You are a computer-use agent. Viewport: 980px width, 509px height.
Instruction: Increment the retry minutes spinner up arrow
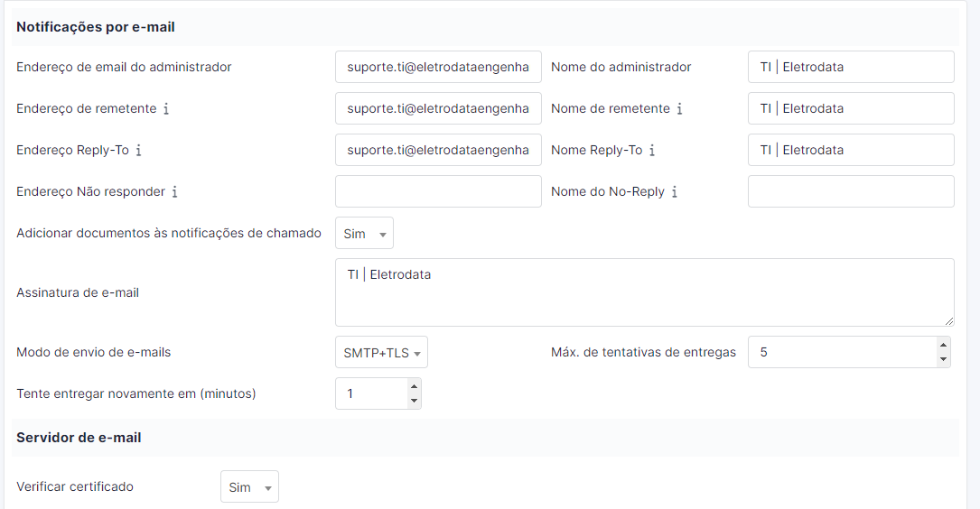pos(414,386)
